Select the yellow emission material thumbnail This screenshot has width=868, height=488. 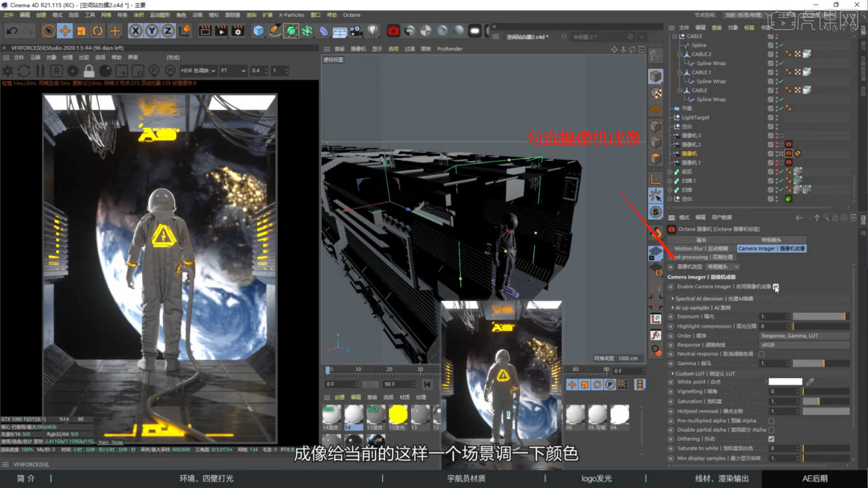(398, 414)
